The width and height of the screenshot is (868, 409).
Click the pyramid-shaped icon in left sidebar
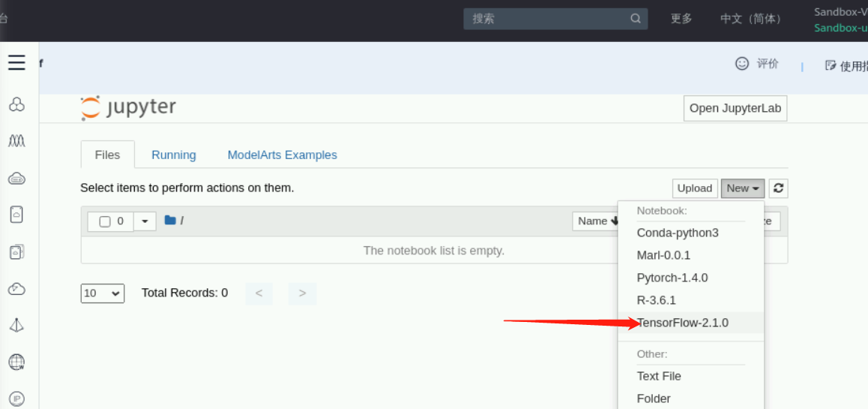point(16,325)
